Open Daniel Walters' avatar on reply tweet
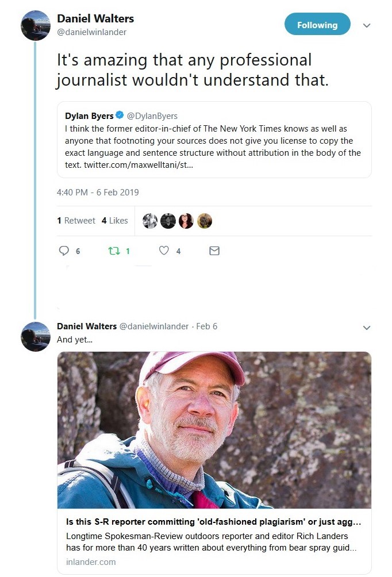 (x=36, y=336)
